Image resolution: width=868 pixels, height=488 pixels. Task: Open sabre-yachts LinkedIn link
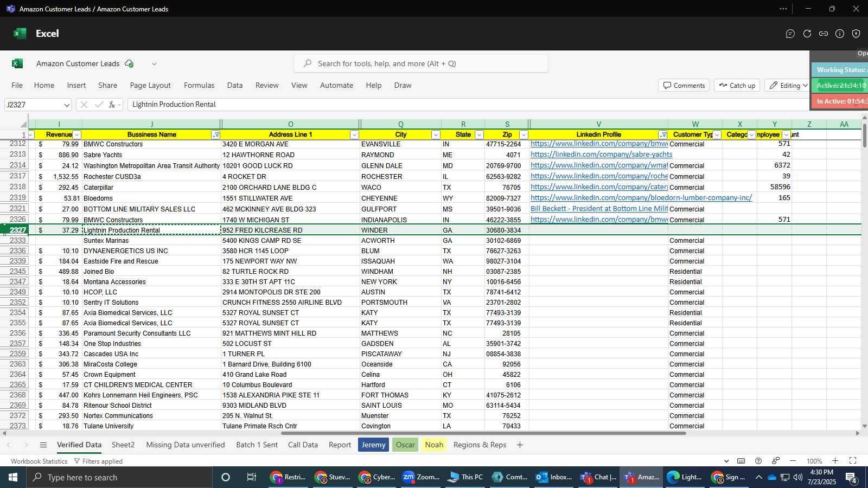pos(601,155)
